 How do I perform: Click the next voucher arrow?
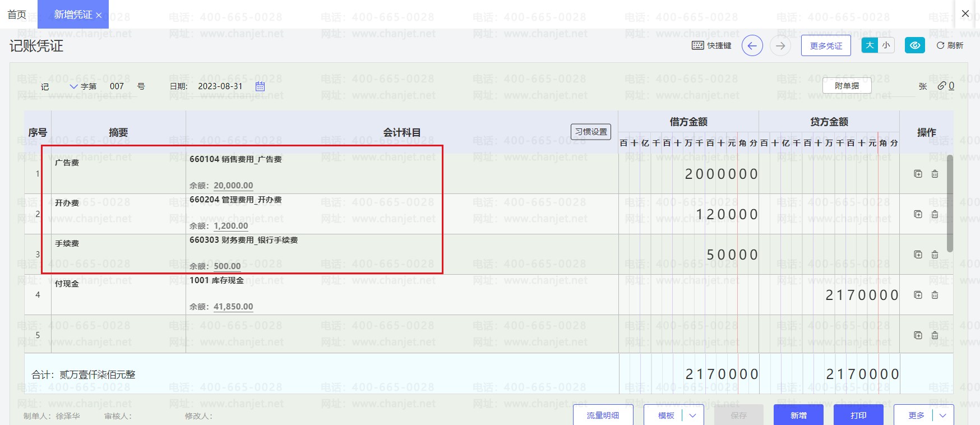(x=780, y=45)
